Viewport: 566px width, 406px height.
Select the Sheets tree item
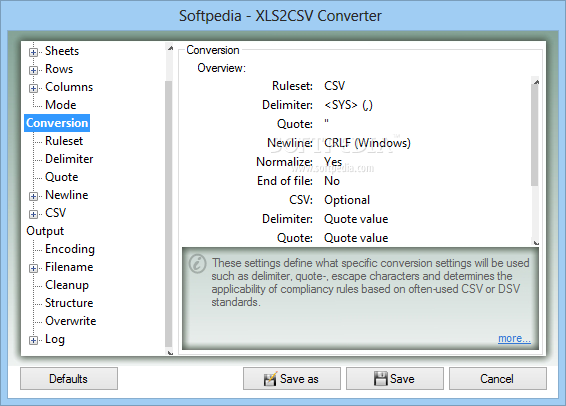(x=62, y=51)
